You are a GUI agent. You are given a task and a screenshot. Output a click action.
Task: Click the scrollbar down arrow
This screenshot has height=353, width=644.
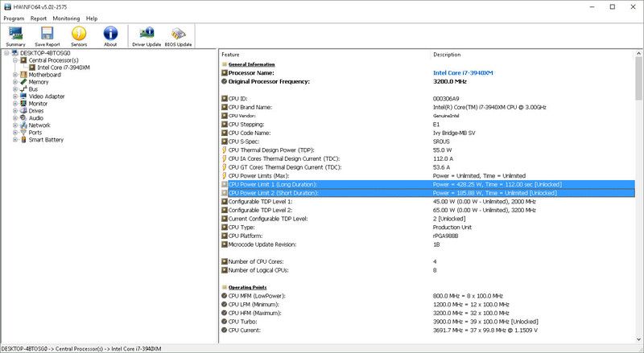click(638, 339)
